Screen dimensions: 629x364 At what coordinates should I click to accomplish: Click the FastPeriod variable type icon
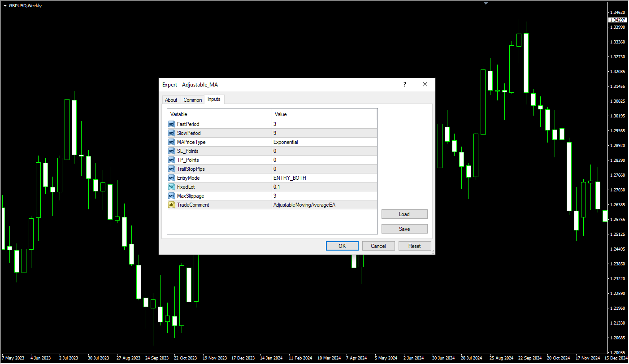click(171, 124)
